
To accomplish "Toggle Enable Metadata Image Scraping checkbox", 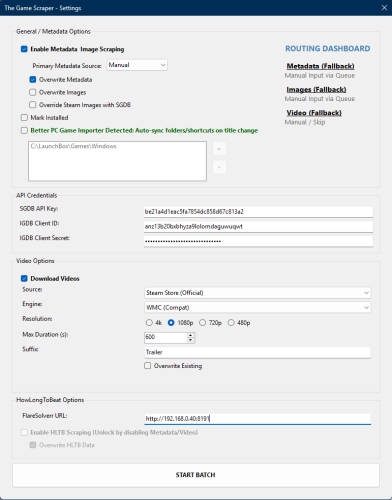I will point(24,49).
